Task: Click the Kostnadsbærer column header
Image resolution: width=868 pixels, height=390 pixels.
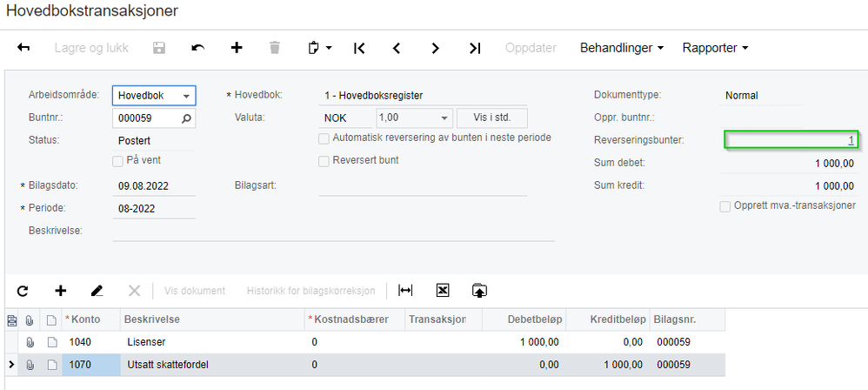Action: [355, 319]
